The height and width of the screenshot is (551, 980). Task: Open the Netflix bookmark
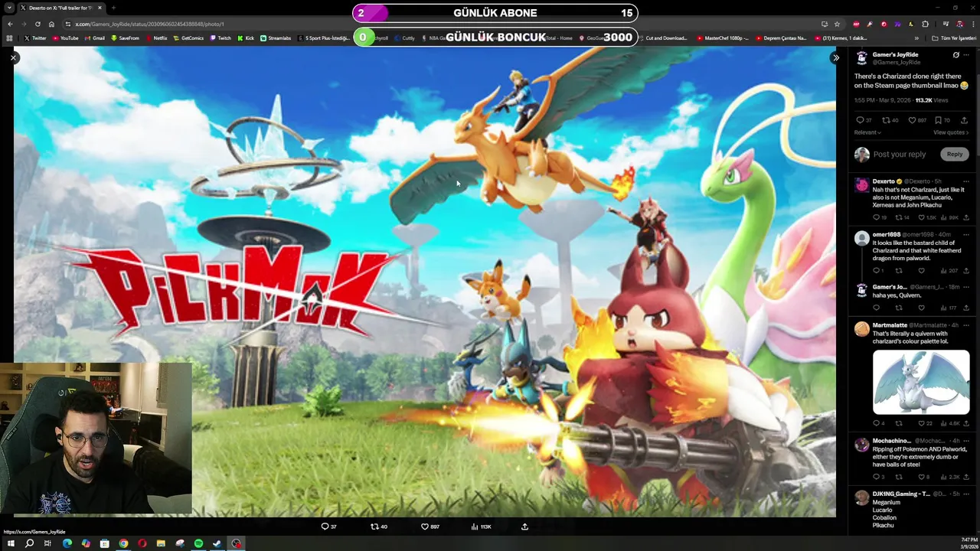[155, 37]
